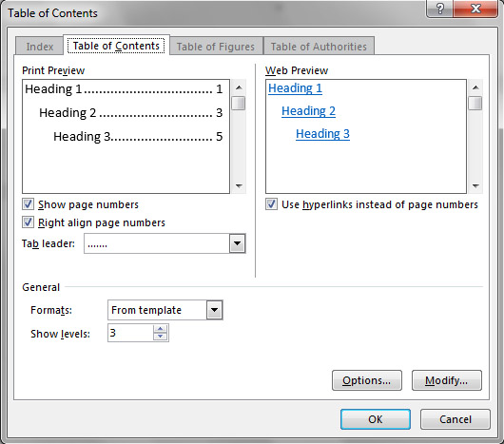Click Print Preview scroll down arrow
Screen dimensions: 504x444
point(239,186)
